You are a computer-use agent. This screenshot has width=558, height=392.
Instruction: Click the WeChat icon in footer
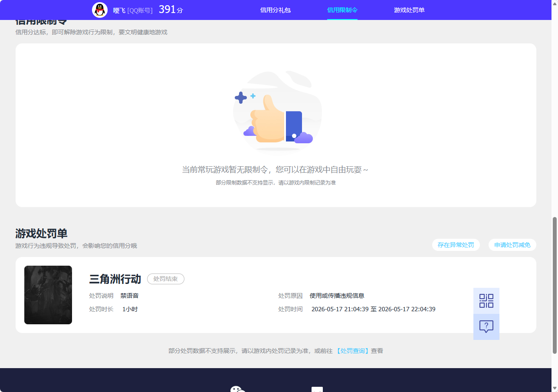coord(238,389)
